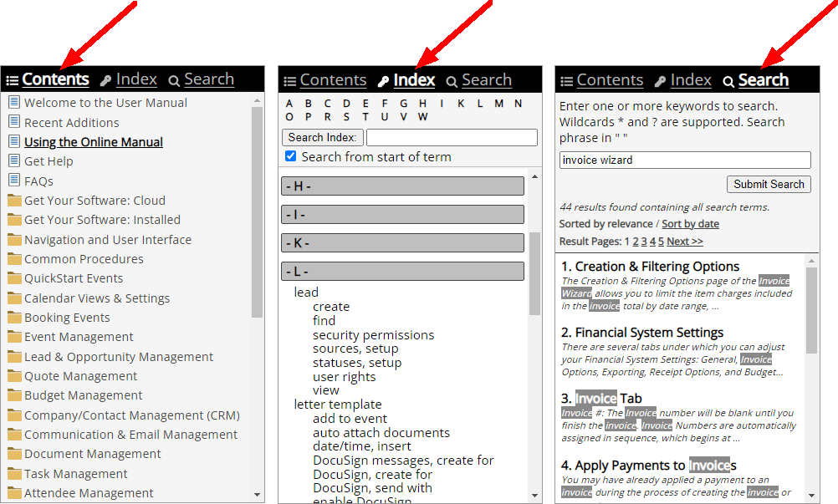Click down arrow of Contents scrollbar
The height and width of the screenshot is (504, 838).
coord(257,495)
